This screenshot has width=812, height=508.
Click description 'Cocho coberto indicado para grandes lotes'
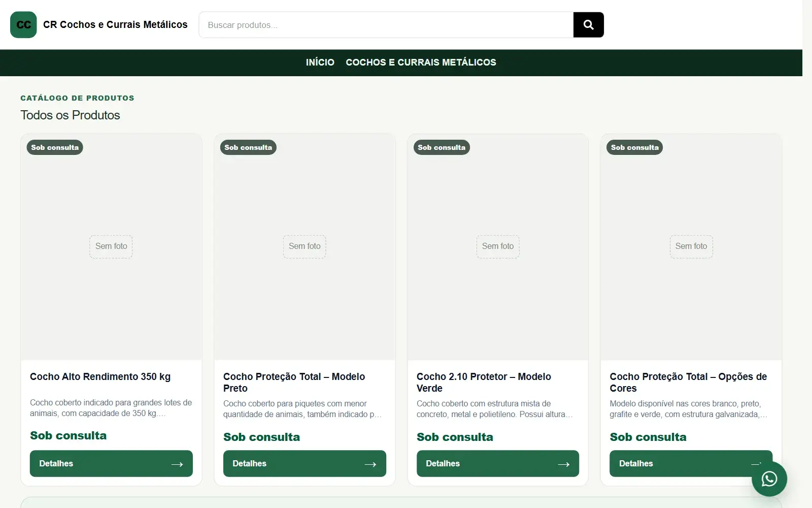111,408
